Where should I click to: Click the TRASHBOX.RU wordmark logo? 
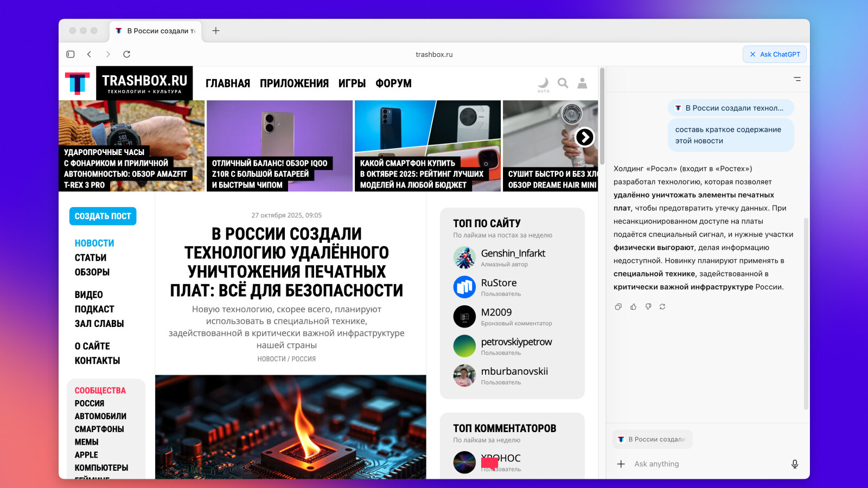point(144,83)
